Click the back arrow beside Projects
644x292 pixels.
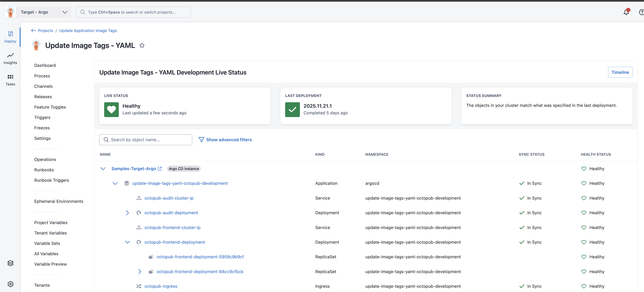tap(33, 31)
